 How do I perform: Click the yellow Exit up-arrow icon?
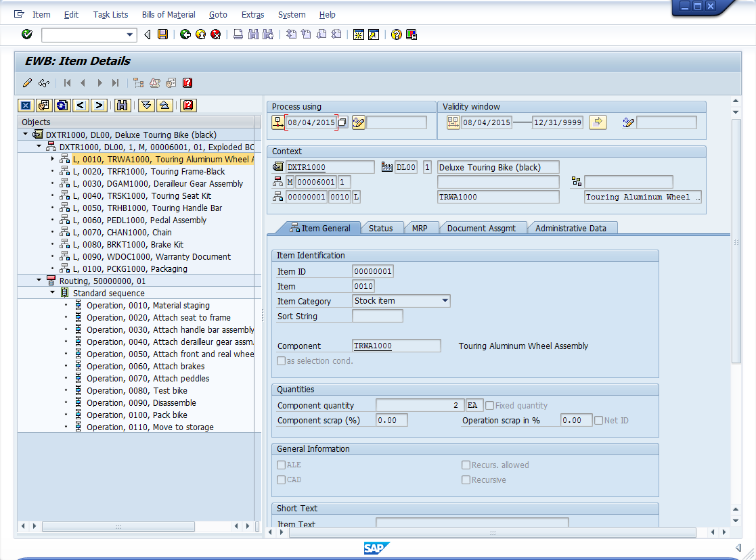coord(200,34)
